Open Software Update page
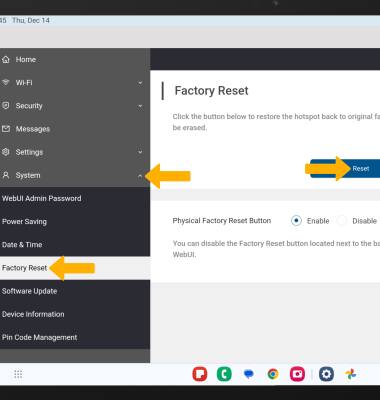Screen dimensions: 380x400 (x=75, y=291)
